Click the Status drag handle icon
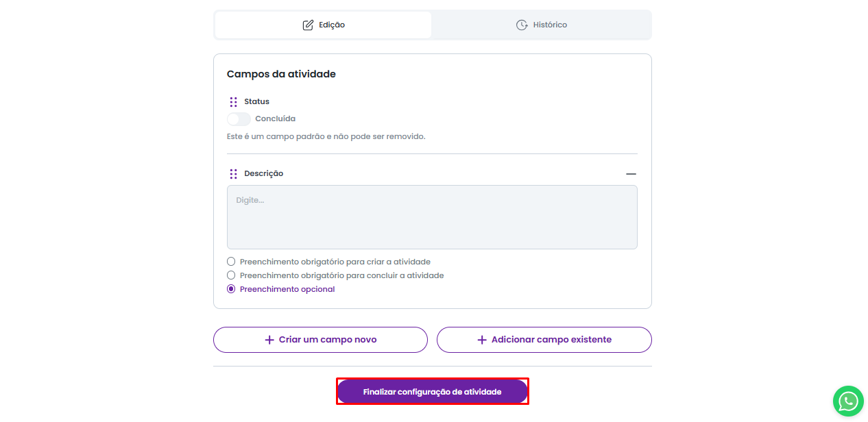 pos(234,101)
